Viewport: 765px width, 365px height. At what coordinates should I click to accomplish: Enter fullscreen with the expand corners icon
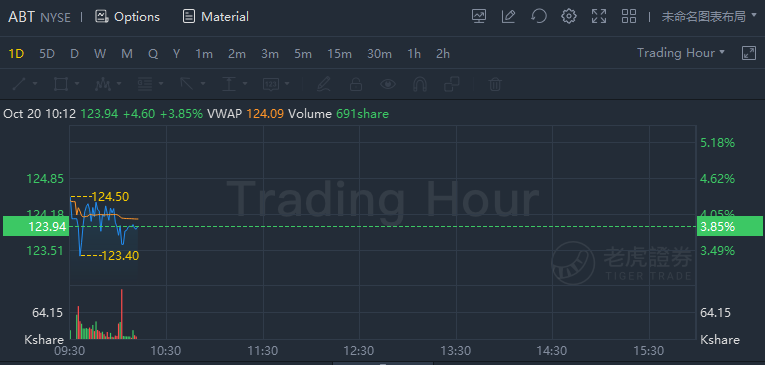click(599, 17)
